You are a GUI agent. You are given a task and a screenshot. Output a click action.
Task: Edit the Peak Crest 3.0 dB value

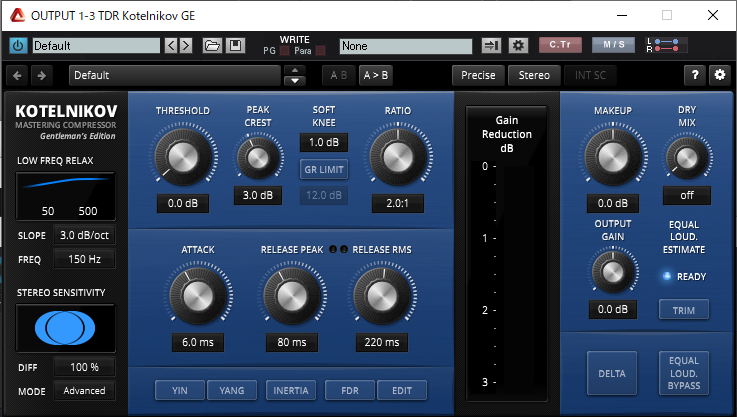pos(258,195)
